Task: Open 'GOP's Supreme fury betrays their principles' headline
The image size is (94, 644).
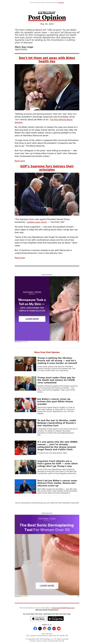Action: (x=47, y=168)
